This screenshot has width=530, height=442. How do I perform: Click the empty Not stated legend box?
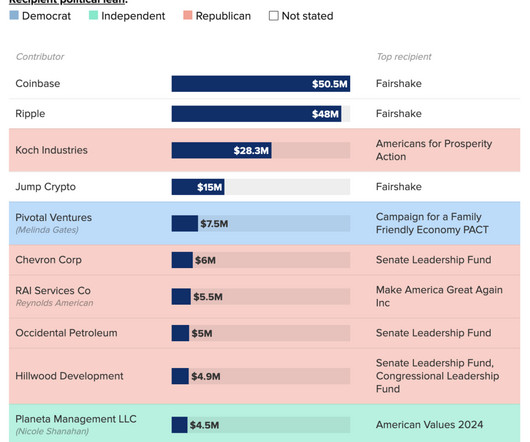pos(273,16)
